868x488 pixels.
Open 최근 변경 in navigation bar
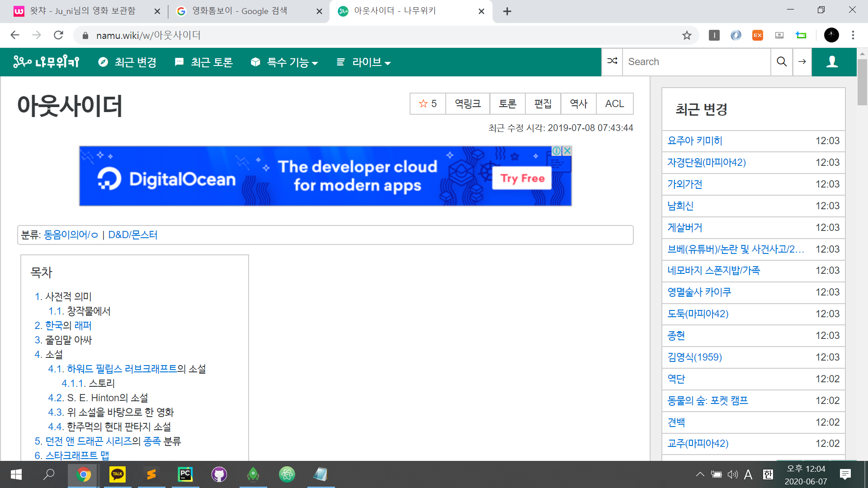click(127, 62)
